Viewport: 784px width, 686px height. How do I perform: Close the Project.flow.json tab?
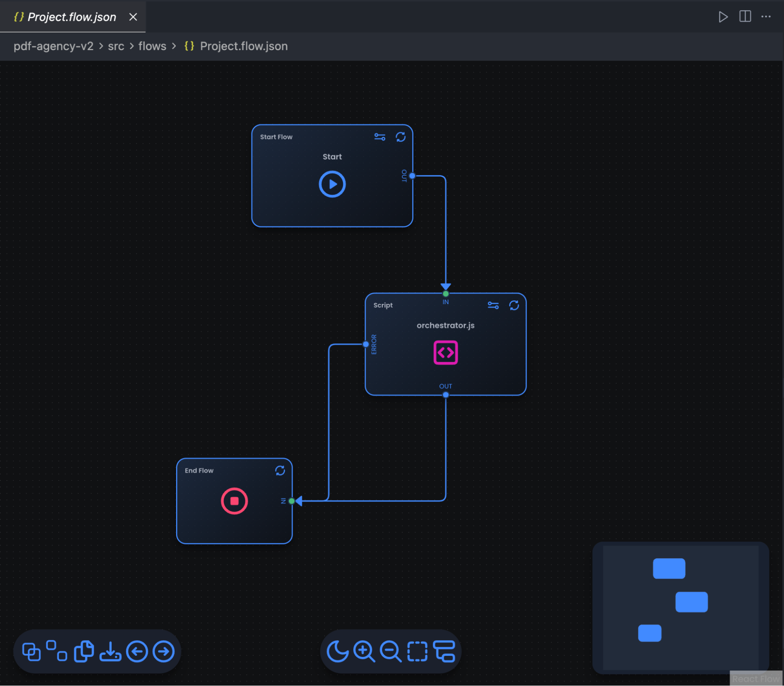(133, 17)
